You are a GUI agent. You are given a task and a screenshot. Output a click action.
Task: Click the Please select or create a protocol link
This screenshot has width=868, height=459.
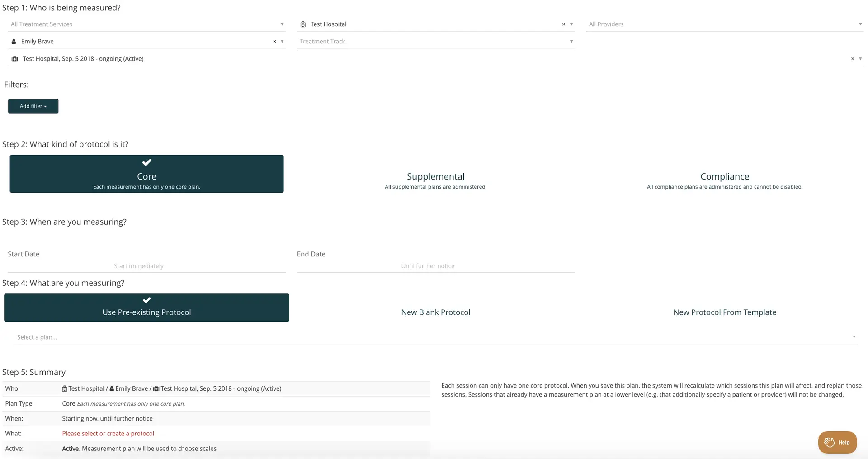(108, 433)
